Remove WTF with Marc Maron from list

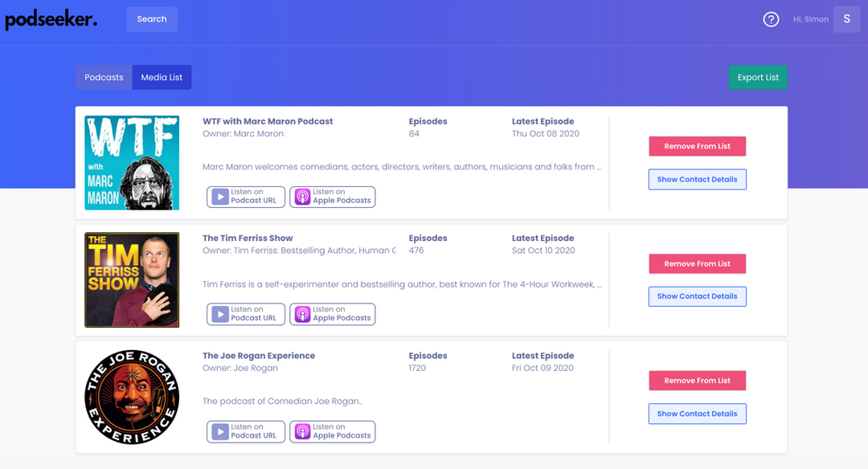click(x=697, y=146)
